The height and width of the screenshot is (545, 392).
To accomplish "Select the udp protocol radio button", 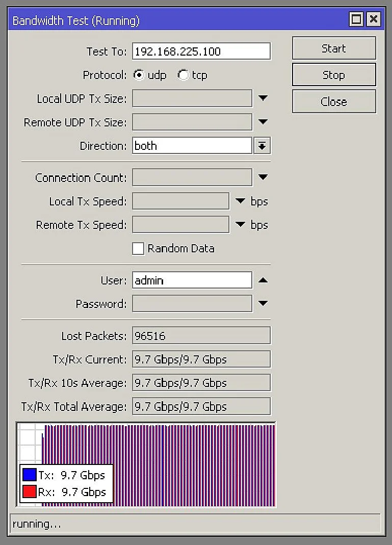I will point(138,75).
